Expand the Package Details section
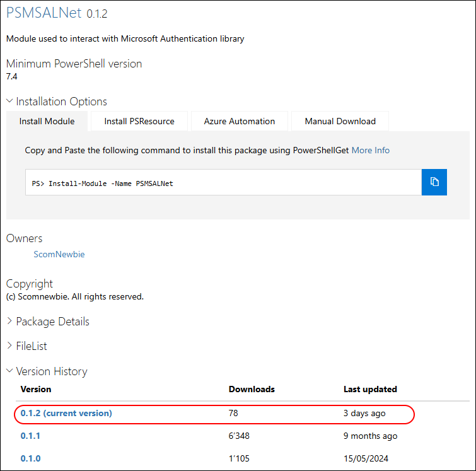This screenshot has height=471, width=476. click(x=48, y=322)
